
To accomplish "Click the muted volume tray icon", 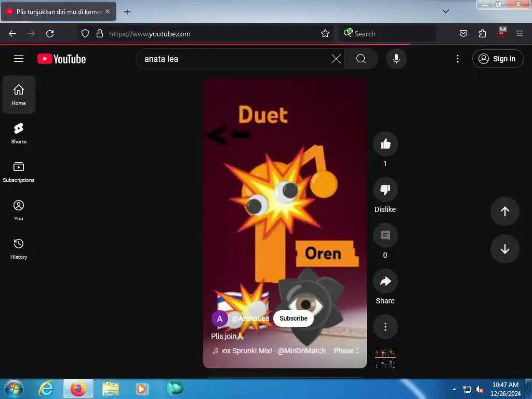I will [x=480, y=390].
